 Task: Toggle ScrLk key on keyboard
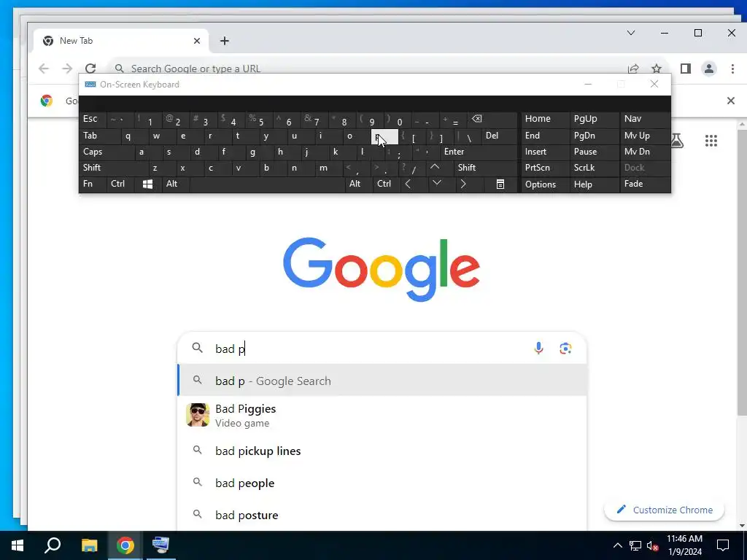[x=594, y=168]
